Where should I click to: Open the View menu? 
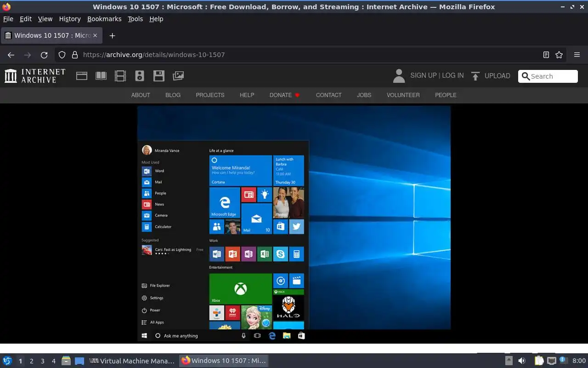45,19
